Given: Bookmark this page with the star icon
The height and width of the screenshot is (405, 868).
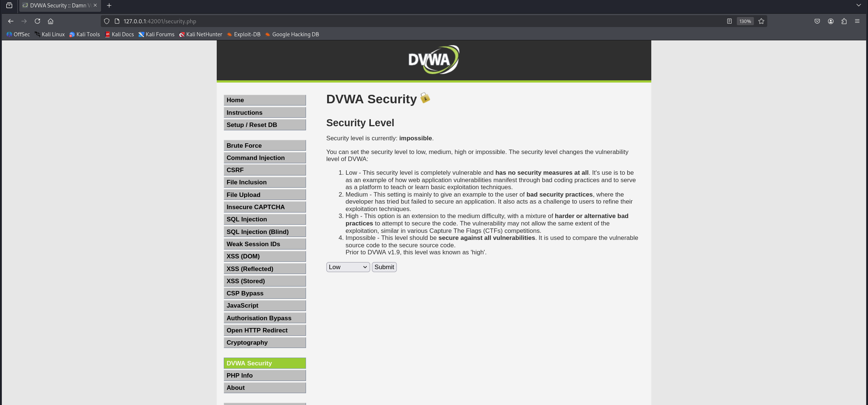Looking at the screenshot, I should [x=761, y=21].
